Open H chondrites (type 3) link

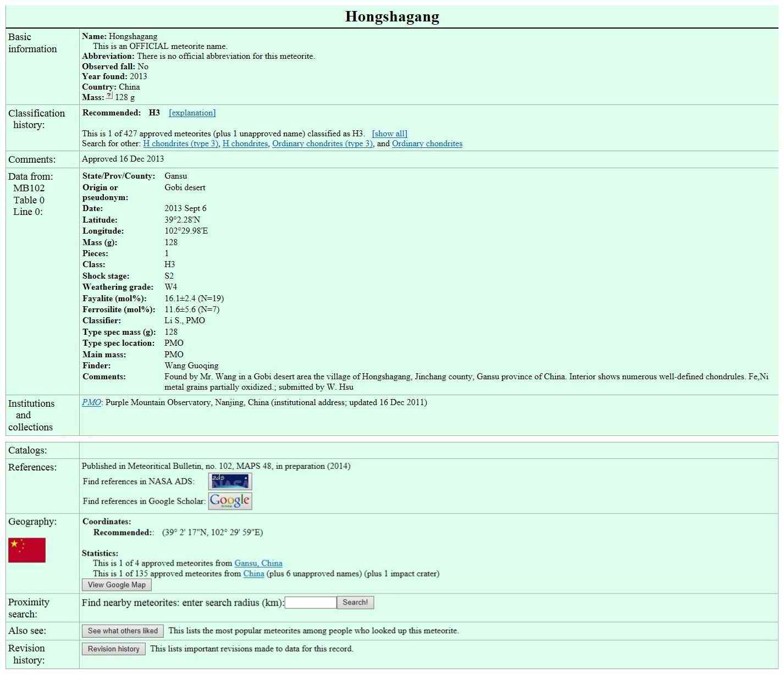181,144
